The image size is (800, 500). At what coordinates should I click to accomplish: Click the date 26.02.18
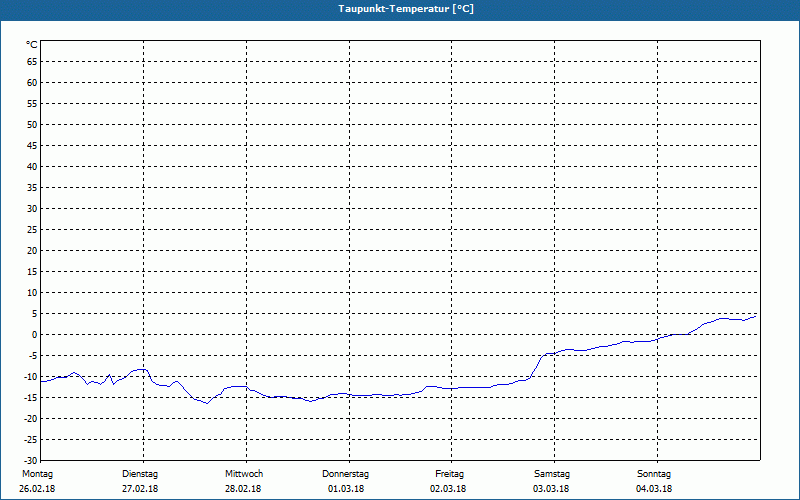click(37, 489)
